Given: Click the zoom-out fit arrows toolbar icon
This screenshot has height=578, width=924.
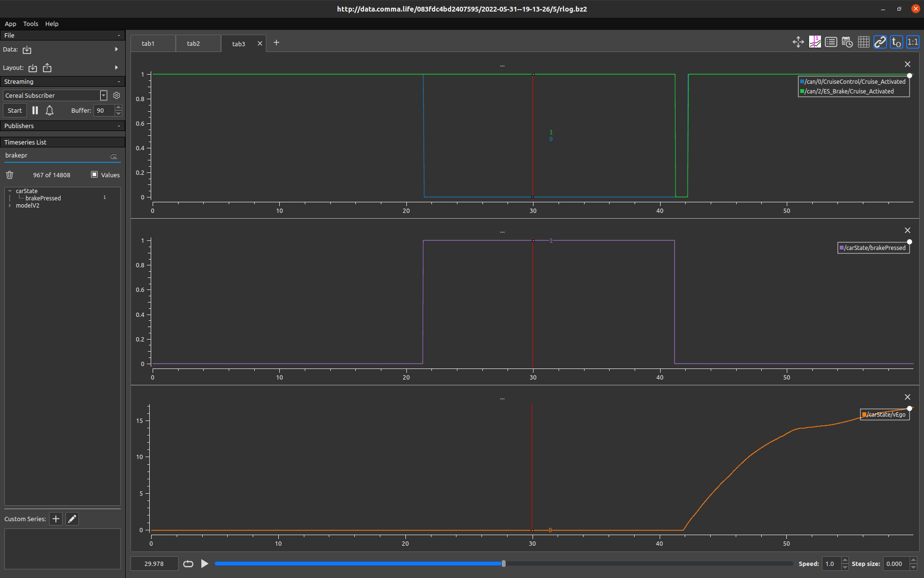Looking at the screenshot, I should (798, 42).
